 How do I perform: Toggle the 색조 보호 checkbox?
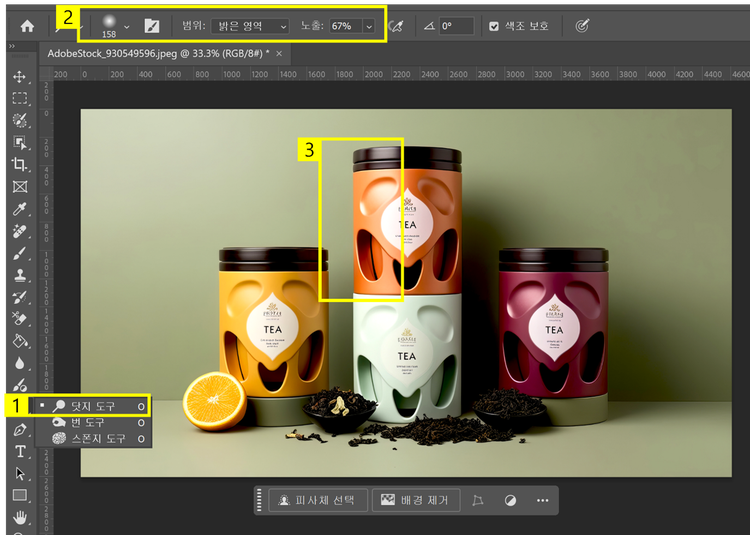pyautogui.click(x=494, y=26)
